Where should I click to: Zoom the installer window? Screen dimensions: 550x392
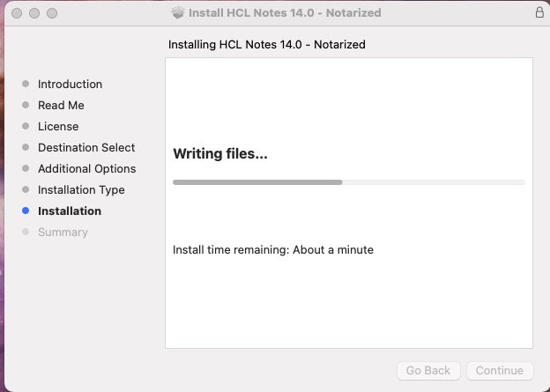click(52, 14)
